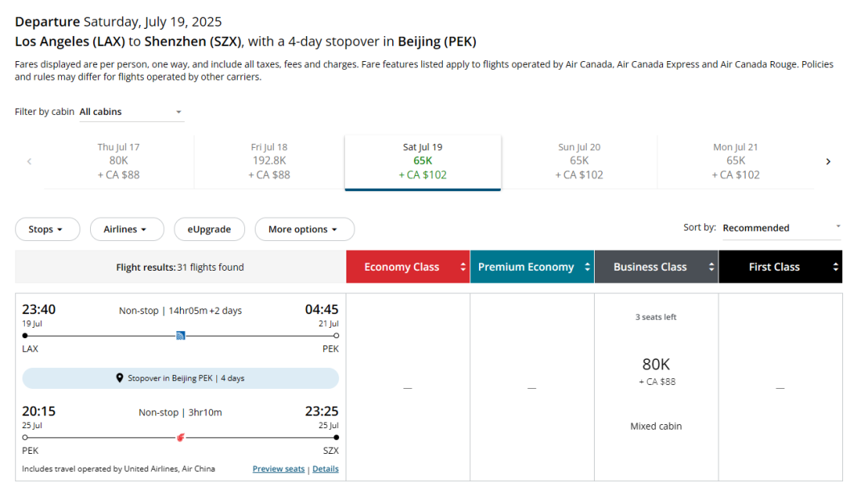Expand the Stops filter dropdown
Image resolution: width=868 pixels, height=486 pixels.
[47, 230]
